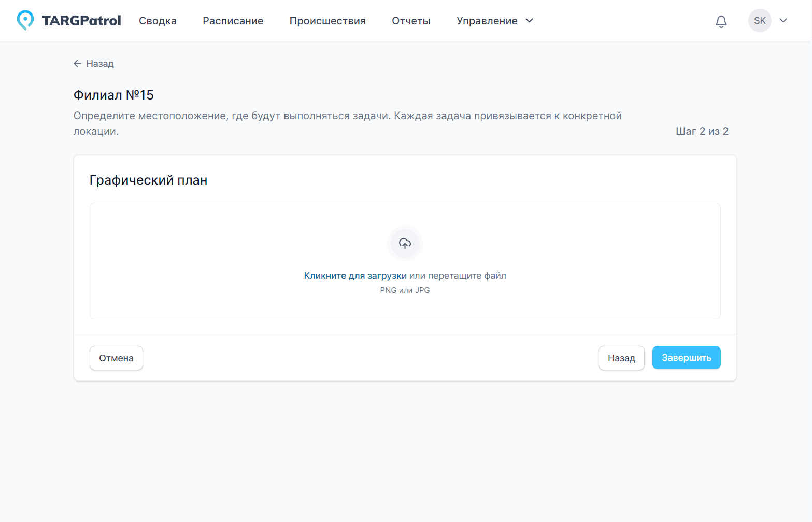The width and height of the screenshot is (812, 522).
Task: Open the Сводка menu item
Action: click(x=158, y=21)
